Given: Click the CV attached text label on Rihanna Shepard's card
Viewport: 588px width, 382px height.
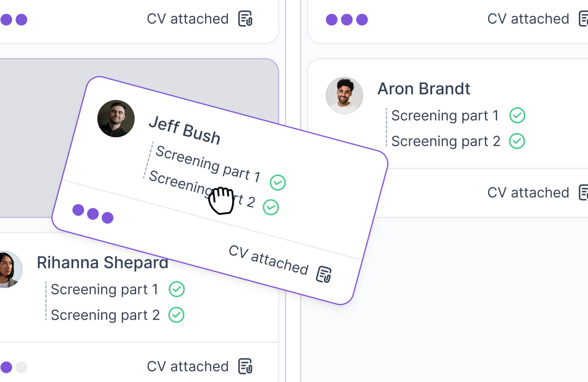Looking at the screenshot, I should (x=188, y=366).
